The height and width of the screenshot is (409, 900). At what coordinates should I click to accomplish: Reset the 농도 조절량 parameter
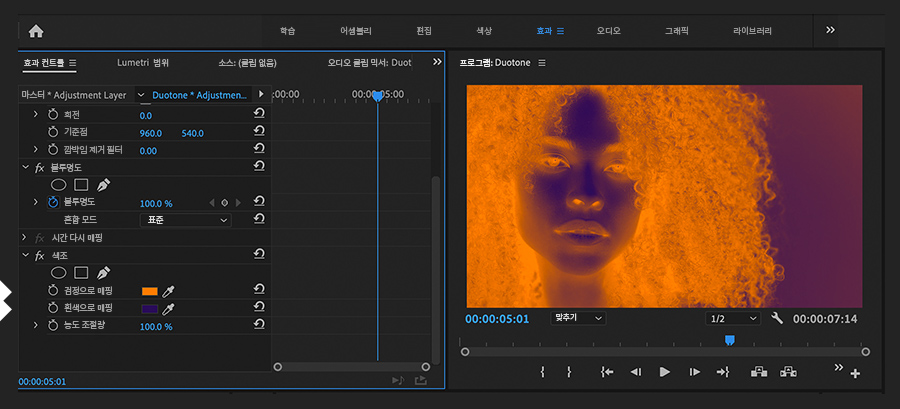(x=259, y=325)
